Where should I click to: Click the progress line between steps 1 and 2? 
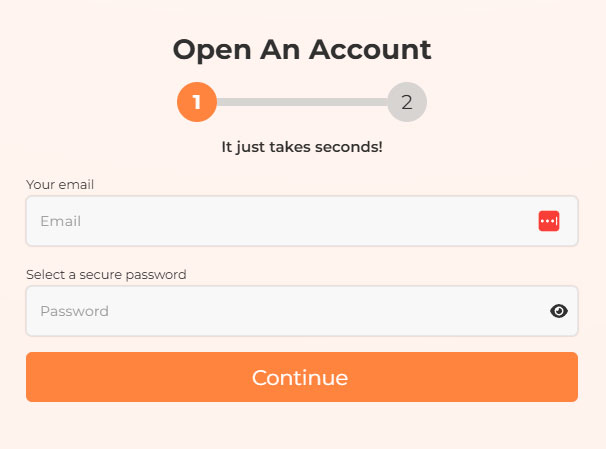click(302, 102)
